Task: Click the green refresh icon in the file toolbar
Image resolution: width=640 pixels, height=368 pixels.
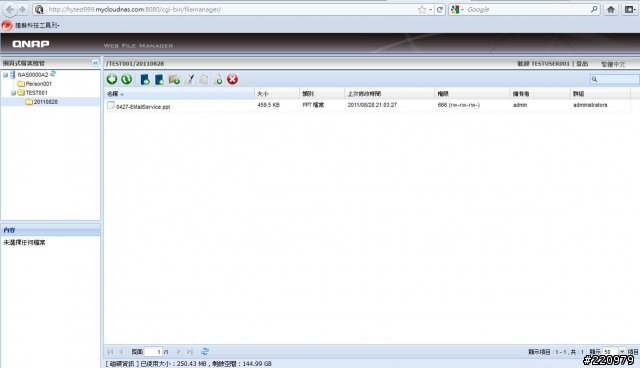Action: click(x=127, y=79)
